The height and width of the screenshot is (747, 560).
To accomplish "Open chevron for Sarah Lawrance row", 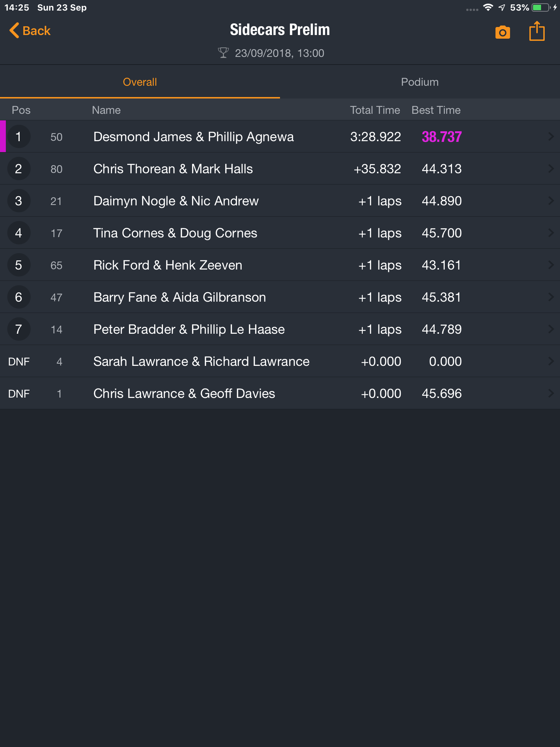I will click(551, 361).
